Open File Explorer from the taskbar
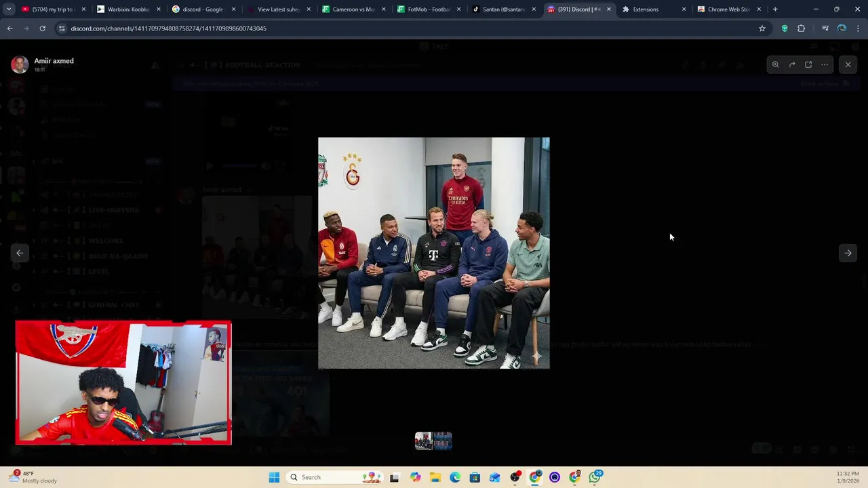Image resolution: width=868 pixels, height=488 pixels. click(x=435, y=477)
